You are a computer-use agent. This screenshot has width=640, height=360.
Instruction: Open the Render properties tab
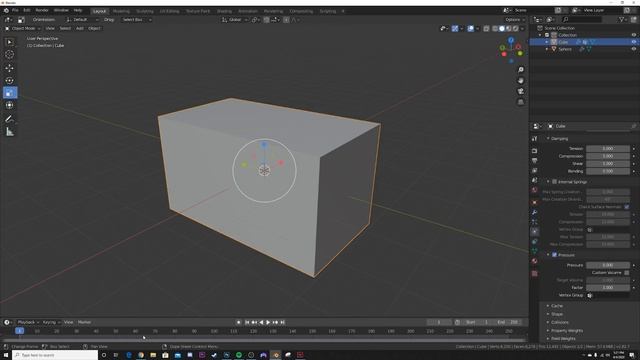(535, 151)
